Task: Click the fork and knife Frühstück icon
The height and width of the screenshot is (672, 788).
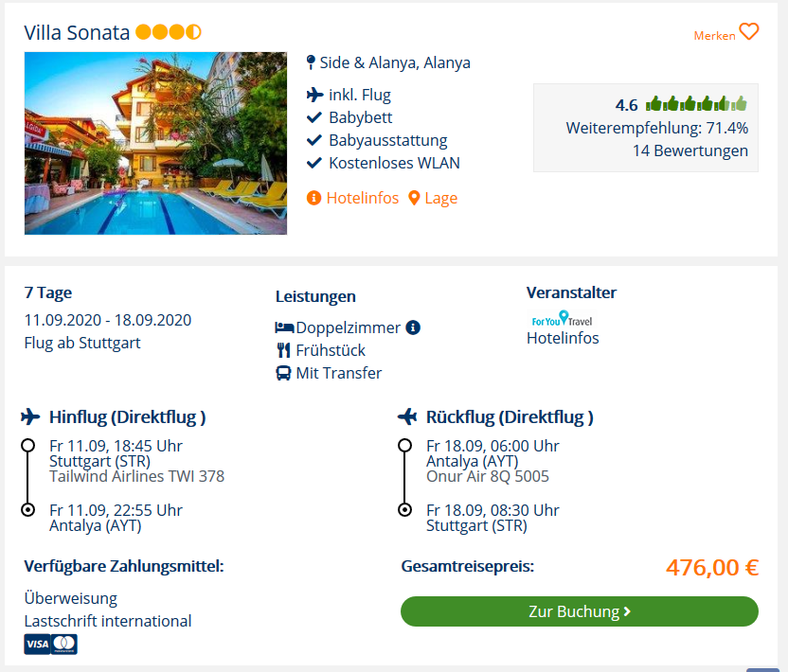Action: (284, 350)
